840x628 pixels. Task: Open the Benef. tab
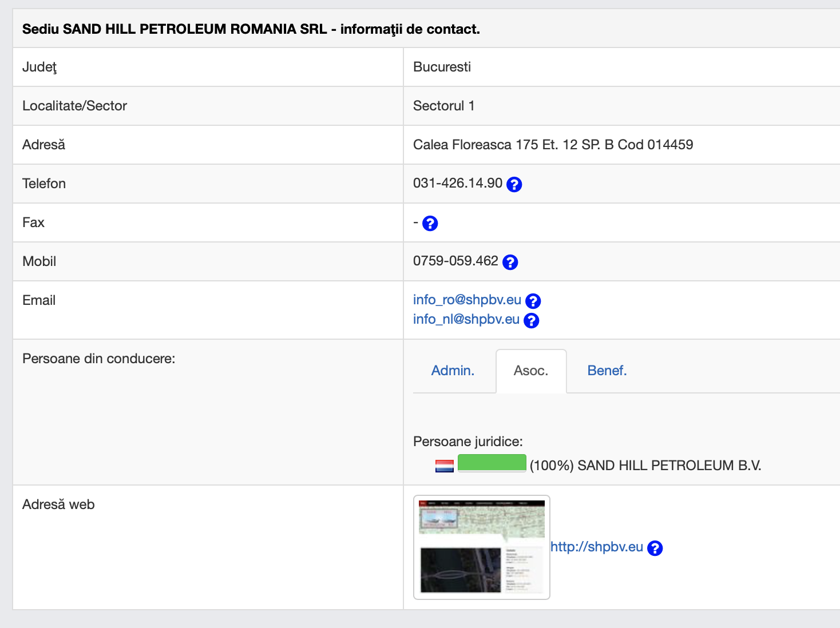pyautogui.click(x=607, y=371)
